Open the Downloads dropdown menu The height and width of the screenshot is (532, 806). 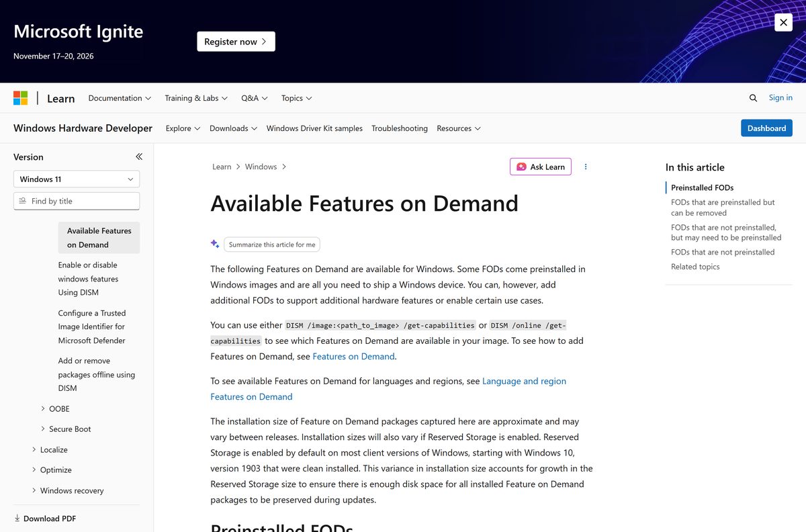233,128
